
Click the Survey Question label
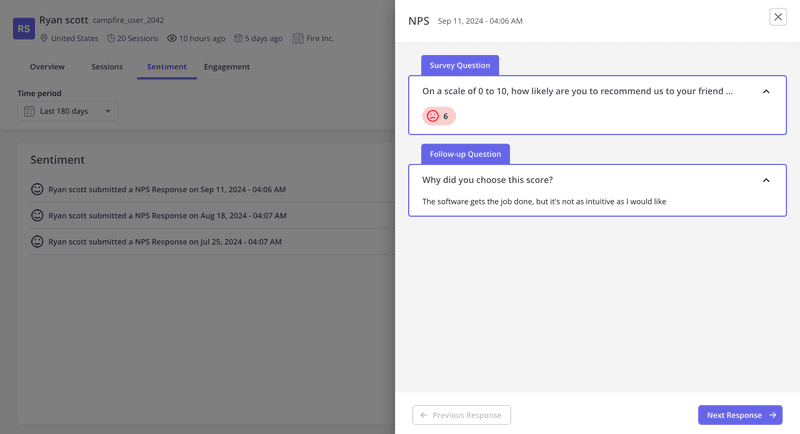[460, 65]
